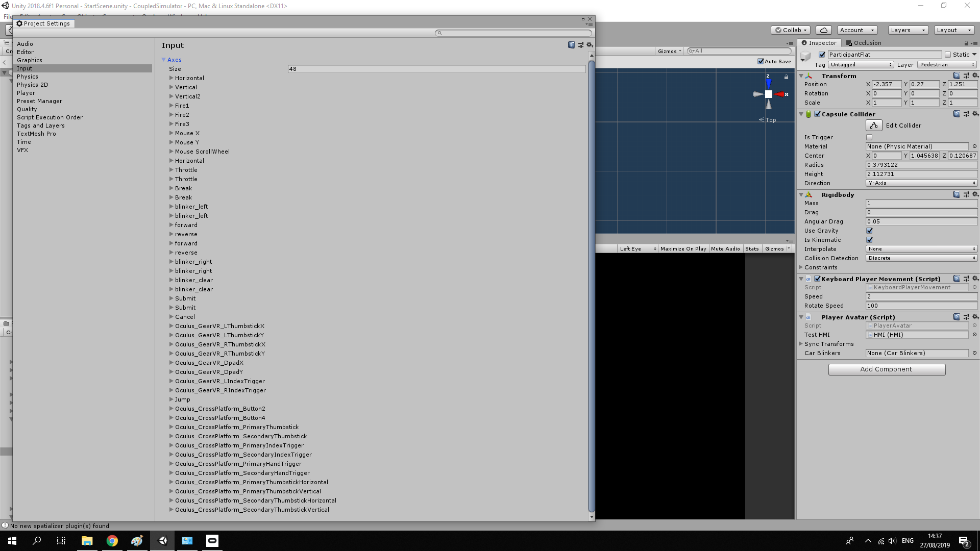Screen dimensions: 980x551
Task: Switch to the Occlusion tab
Action: pyautogui.click(x=864, y=43)
